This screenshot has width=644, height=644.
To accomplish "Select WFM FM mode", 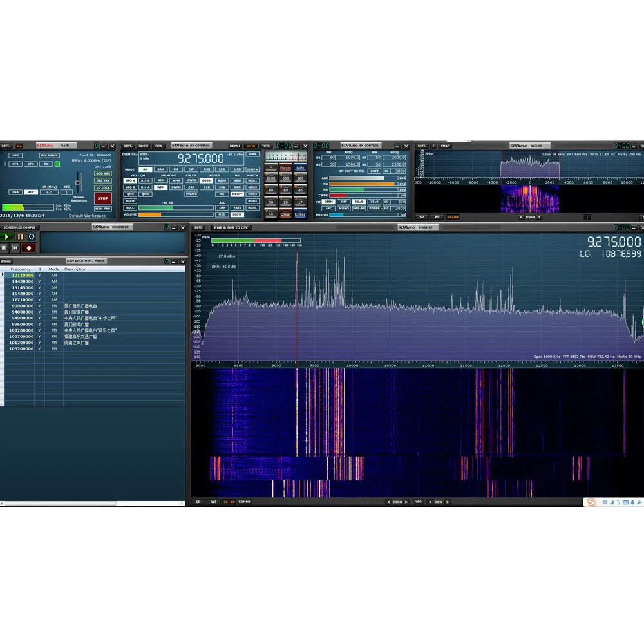I will (160, 187).
